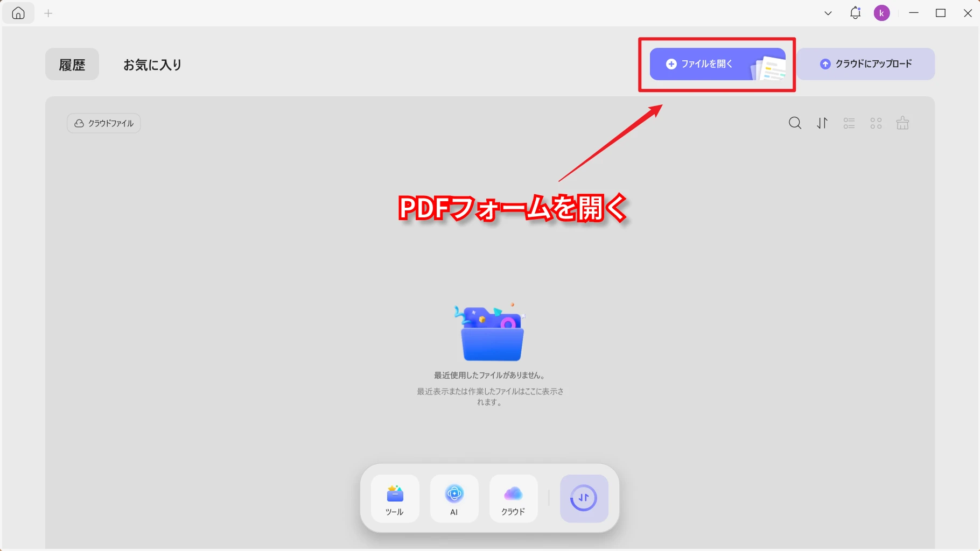The image size is (980, 551).
Task: Go to the Home tab icon
Action: pyautogui.click(x=18, y=13)
